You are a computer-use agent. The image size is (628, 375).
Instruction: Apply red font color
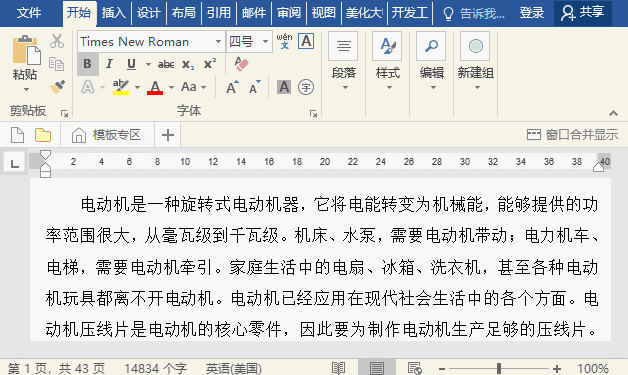[155, 87]
